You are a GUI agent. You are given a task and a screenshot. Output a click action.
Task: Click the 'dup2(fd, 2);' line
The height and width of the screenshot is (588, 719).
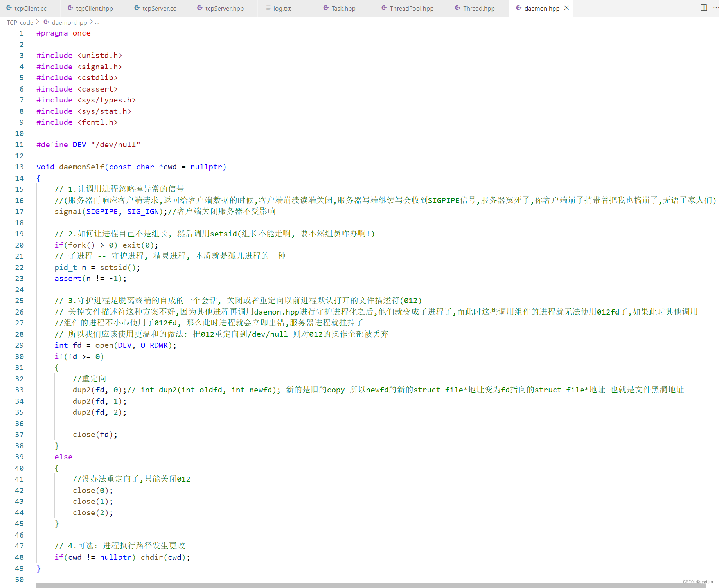click(100, 412)
